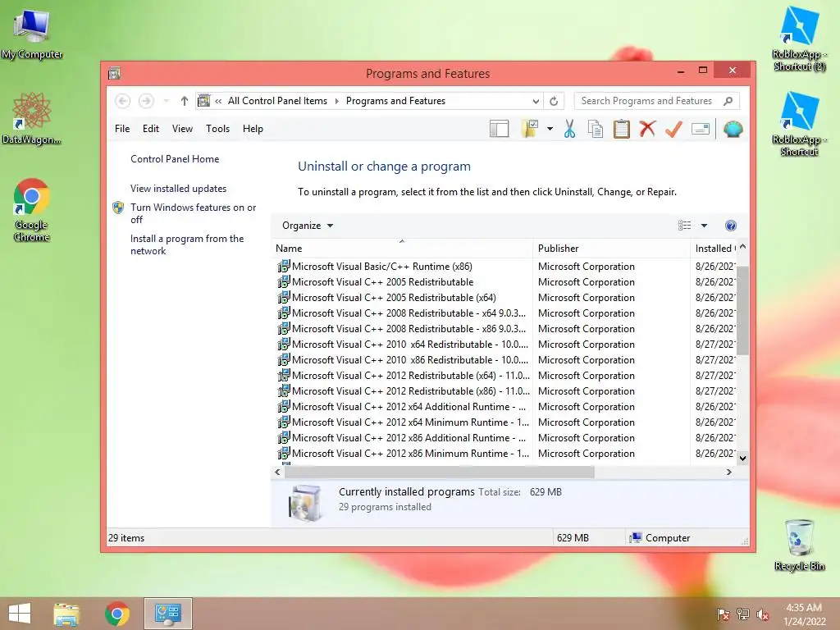Select the DataWagon desktop shortcut
The image size is (840, 630).
click(x=32, y=119)
